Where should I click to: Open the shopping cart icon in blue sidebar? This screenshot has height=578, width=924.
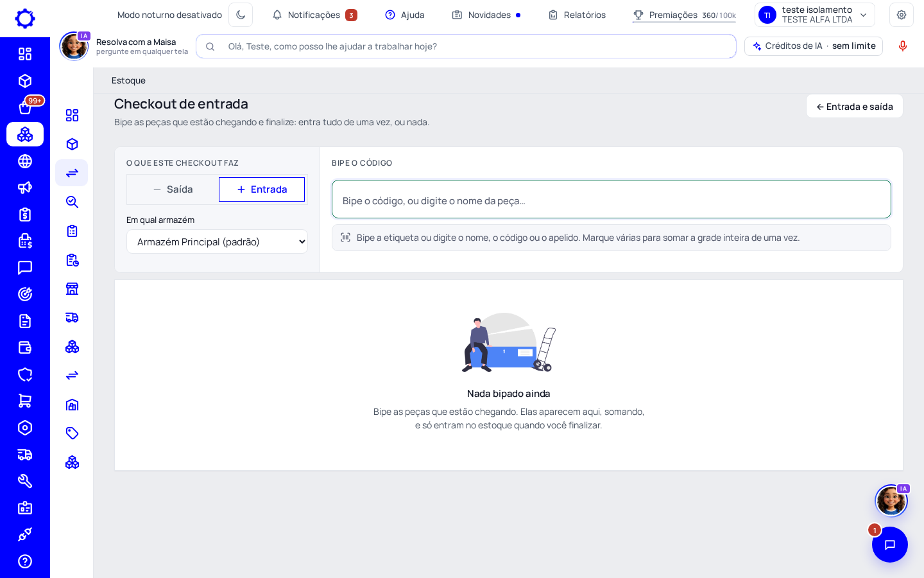[25, 401]
